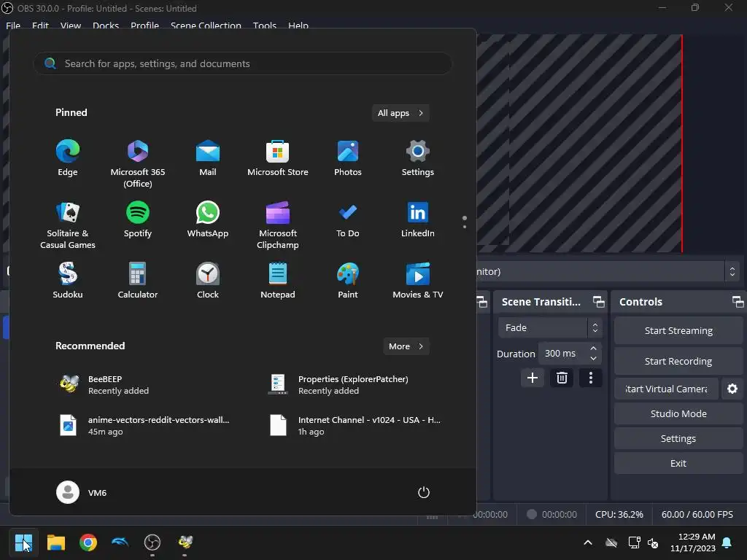
Task: Launch Solitaire & Casual Games
Action: click(68, 225)
